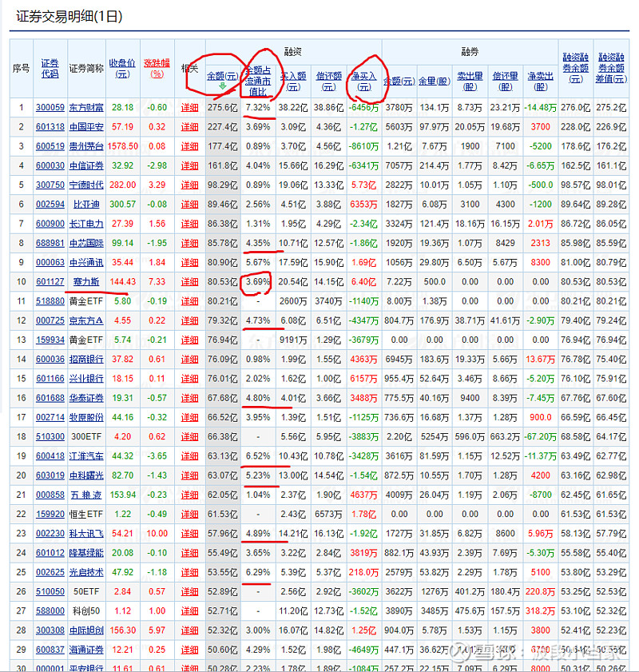Open 招商银行 stock name link

pyautogui.click(x=86, y=359)
